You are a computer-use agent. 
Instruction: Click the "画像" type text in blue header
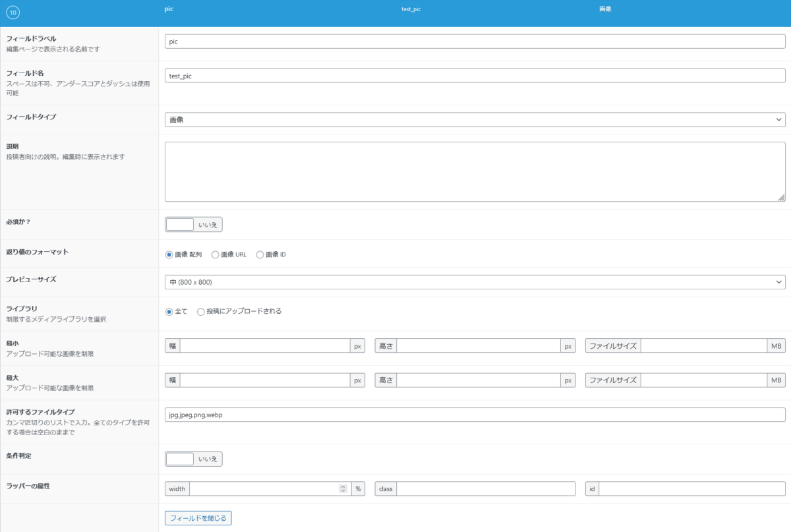605,9
